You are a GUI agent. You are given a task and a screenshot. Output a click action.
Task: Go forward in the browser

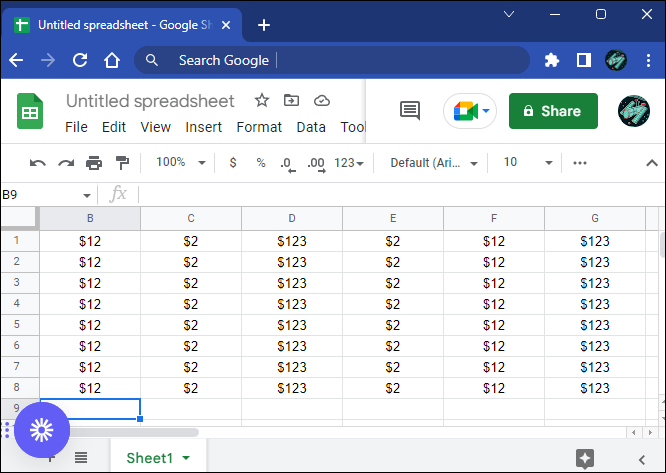tap(48, 60)
